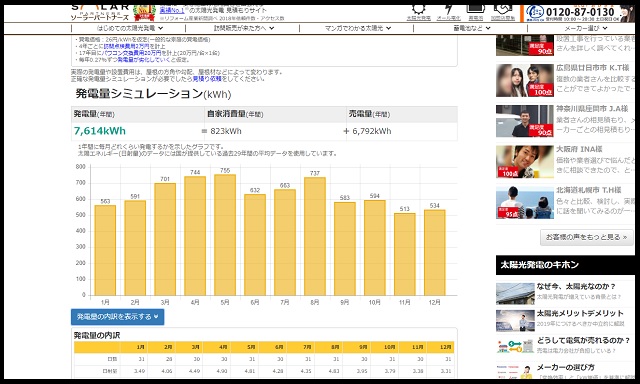Open the マンガでわかる太陽光 menu
Viewport: 640px width, 384px height.
pyautogui.click(x=358, y=28)
